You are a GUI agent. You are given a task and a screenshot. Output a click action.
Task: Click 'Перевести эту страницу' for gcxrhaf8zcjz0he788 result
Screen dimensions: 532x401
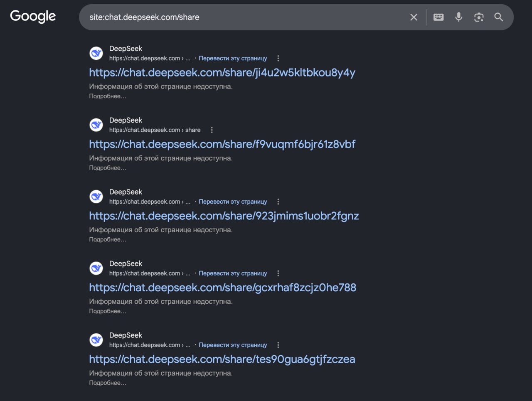click(233, 273)
